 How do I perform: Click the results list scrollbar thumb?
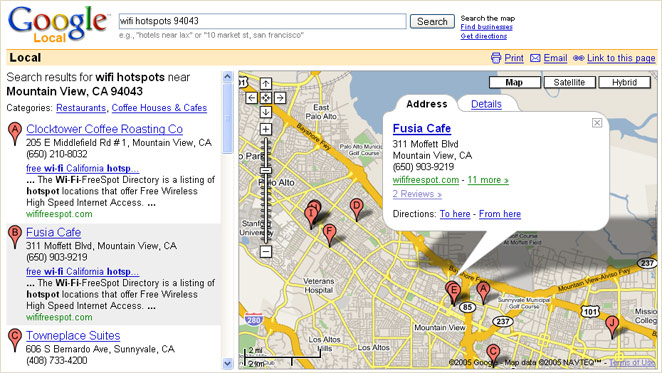pos(227,118)
